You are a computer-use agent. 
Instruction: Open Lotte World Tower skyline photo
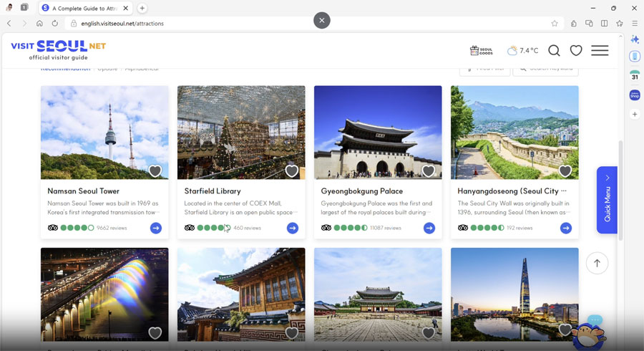[514, 294]
